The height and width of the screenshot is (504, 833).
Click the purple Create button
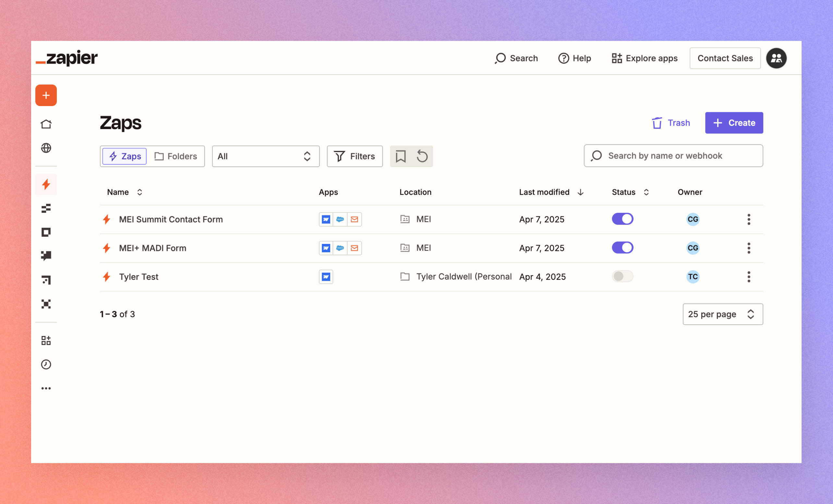point(734,123)
